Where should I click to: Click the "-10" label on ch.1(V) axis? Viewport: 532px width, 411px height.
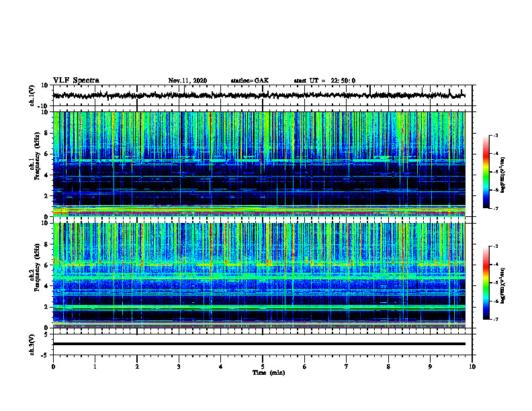pyautogui.click(x=44, y=106)
